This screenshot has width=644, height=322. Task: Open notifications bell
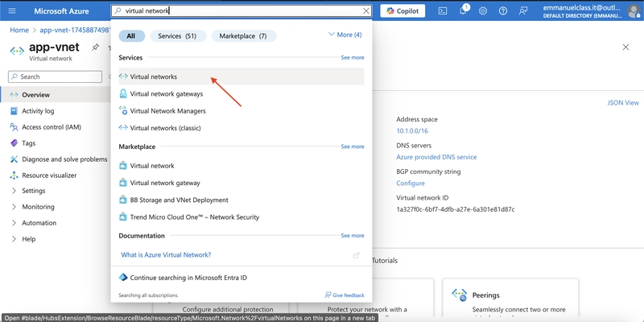[463, 11]
